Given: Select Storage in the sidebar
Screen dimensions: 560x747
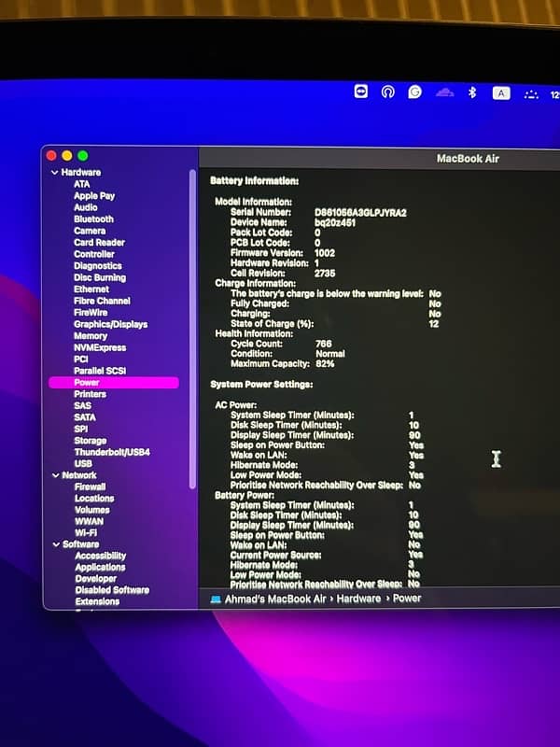Looking at the screenshot, I should click(91, 441).
